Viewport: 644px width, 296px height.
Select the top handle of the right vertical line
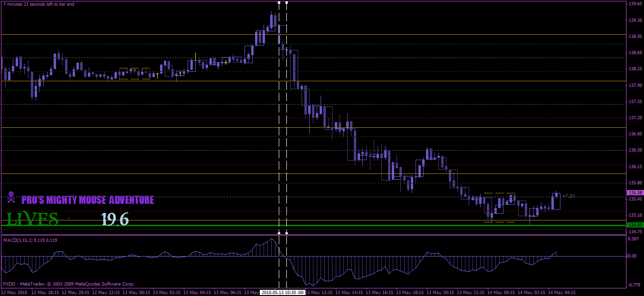click(286, 2)
